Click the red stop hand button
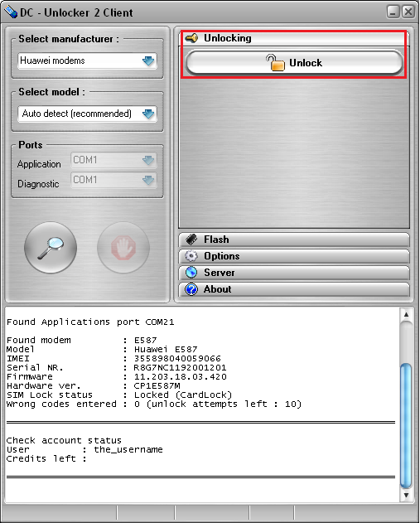This screenshot has width=420, height=523. (123, 248)
